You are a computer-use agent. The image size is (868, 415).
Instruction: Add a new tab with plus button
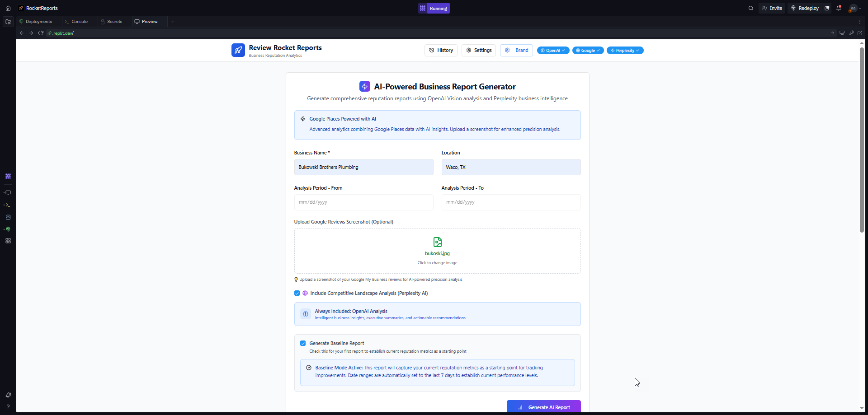[173, 22]
